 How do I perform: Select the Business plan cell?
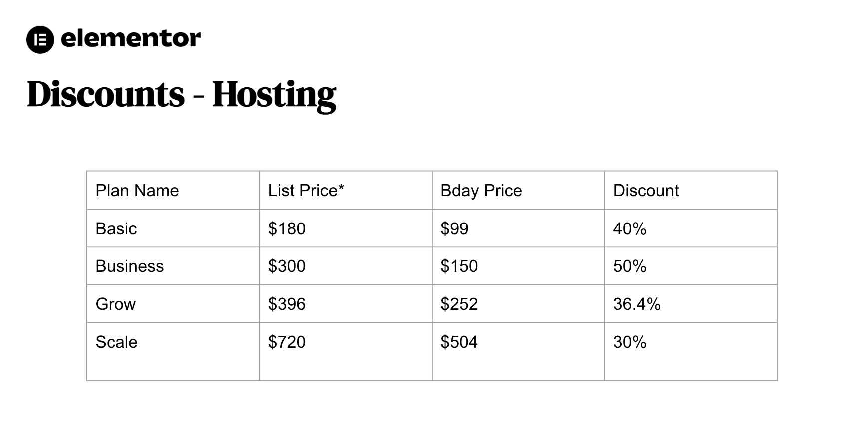(173, 266)
